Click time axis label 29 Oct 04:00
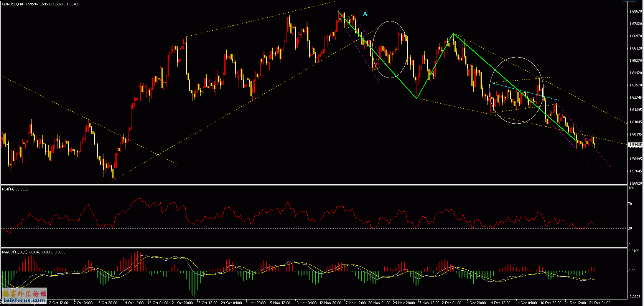Screen dimensions: 644x306 pos(232,303)
